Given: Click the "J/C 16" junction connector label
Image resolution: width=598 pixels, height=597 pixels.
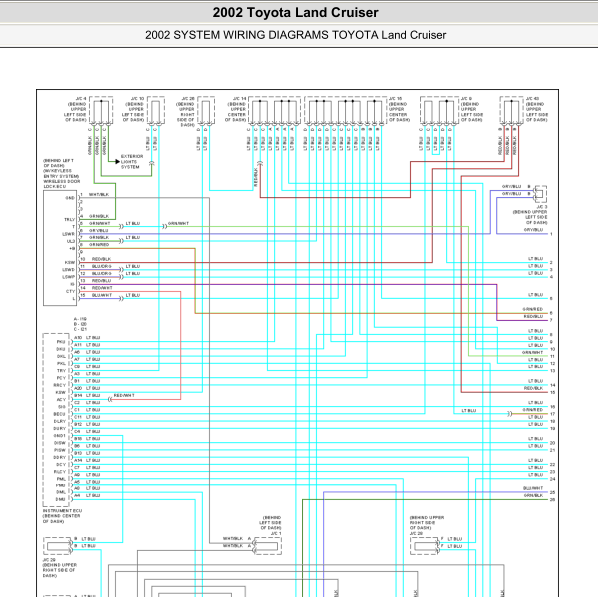Looking at the screenshot, I should pos(395,99).
